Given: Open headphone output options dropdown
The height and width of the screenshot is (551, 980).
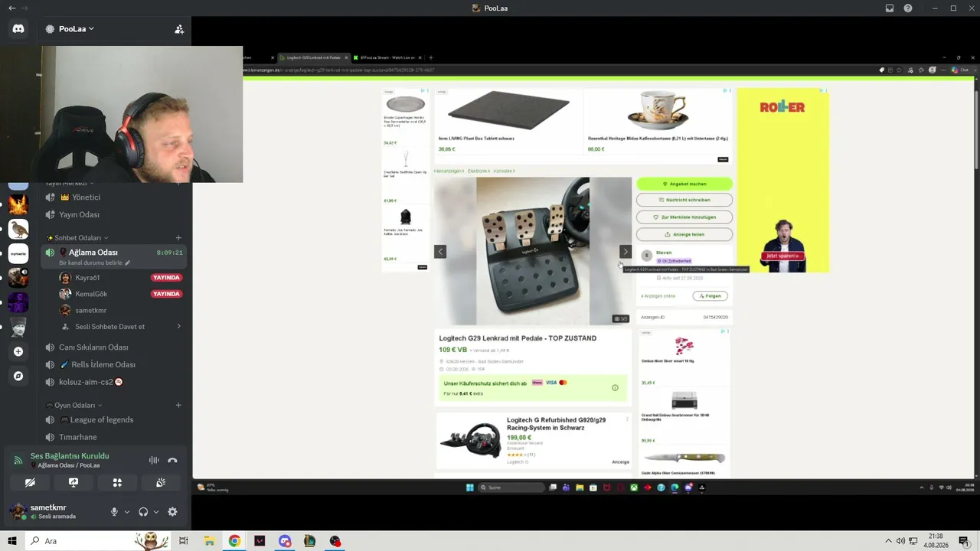Looking at the screenshot, I should 156,512.
